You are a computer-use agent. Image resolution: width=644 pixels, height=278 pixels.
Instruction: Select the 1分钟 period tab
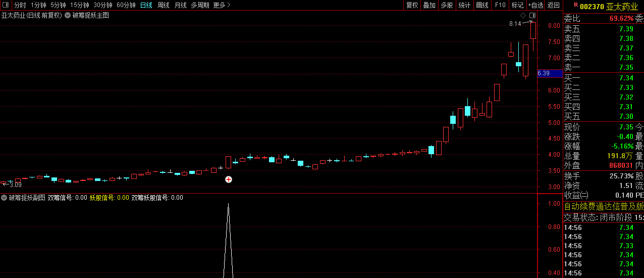coord(39,5)
